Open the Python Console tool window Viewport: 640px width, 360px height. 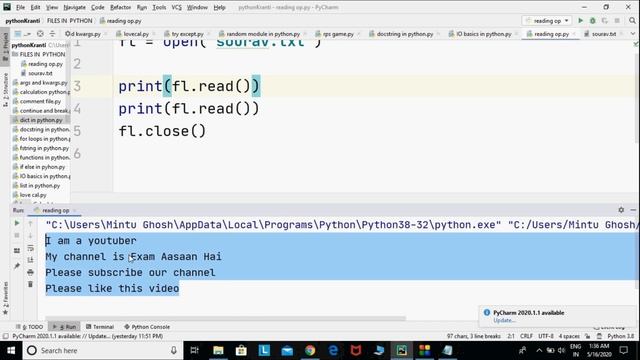[x=147, y=327]
